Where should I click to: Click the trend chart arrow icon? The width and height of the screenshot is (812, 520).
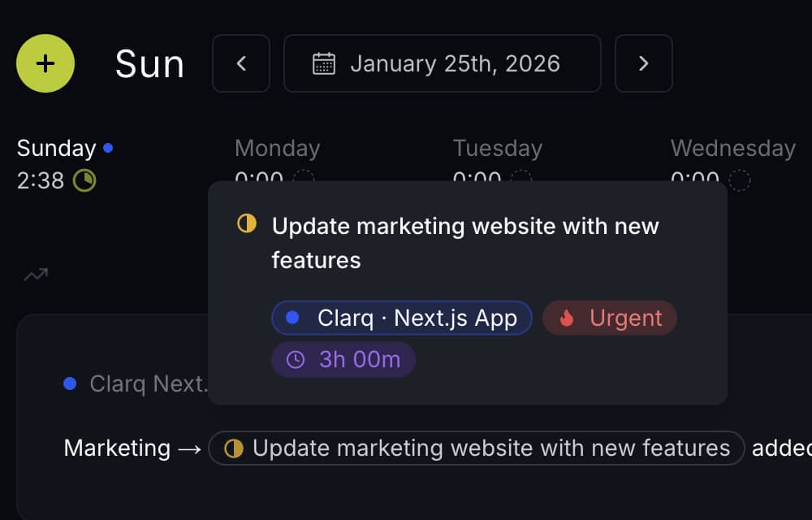[x=35, y=275]
